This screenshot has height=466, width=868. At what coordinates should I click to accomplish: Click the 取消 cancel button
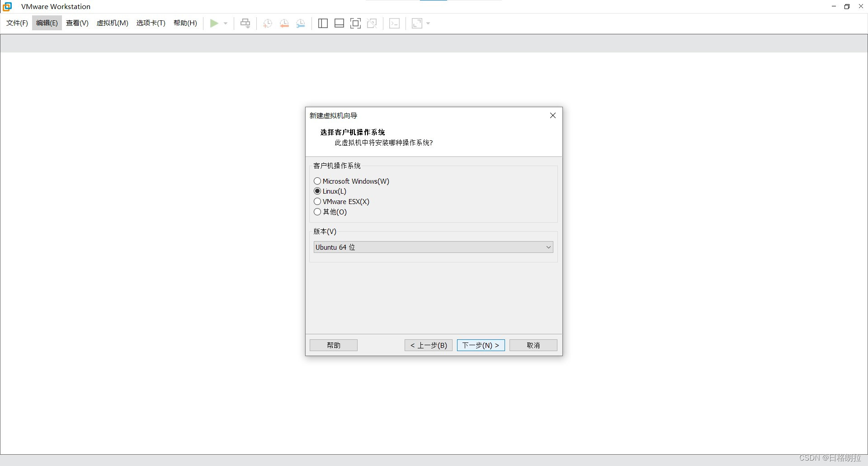(x=533, y=345)
